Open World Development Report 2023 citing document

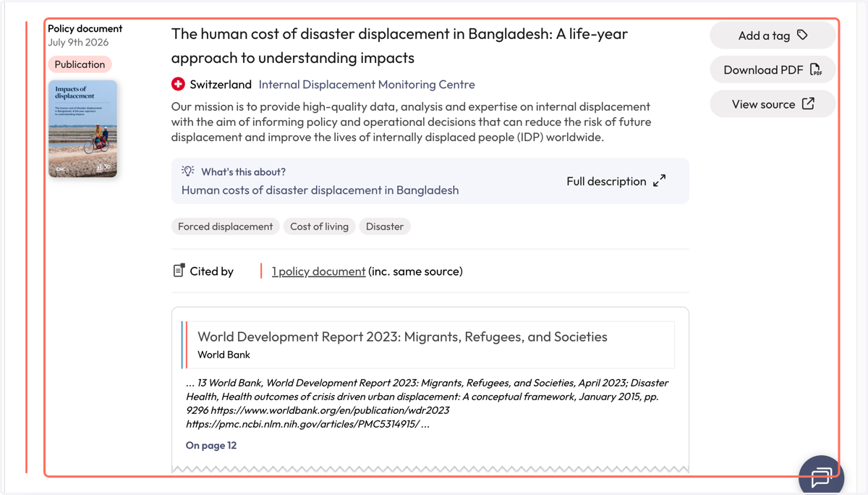[x=402, y=337]
